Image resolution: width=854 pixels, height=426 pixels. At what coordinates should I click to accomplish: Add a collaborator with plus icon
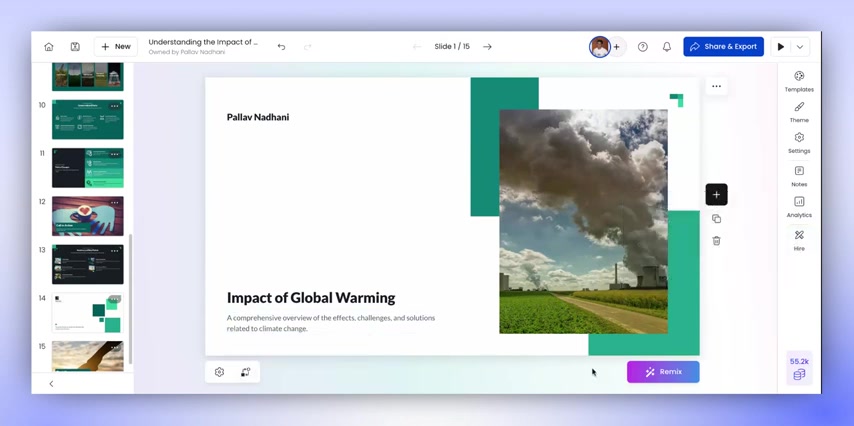coord(617,47)
